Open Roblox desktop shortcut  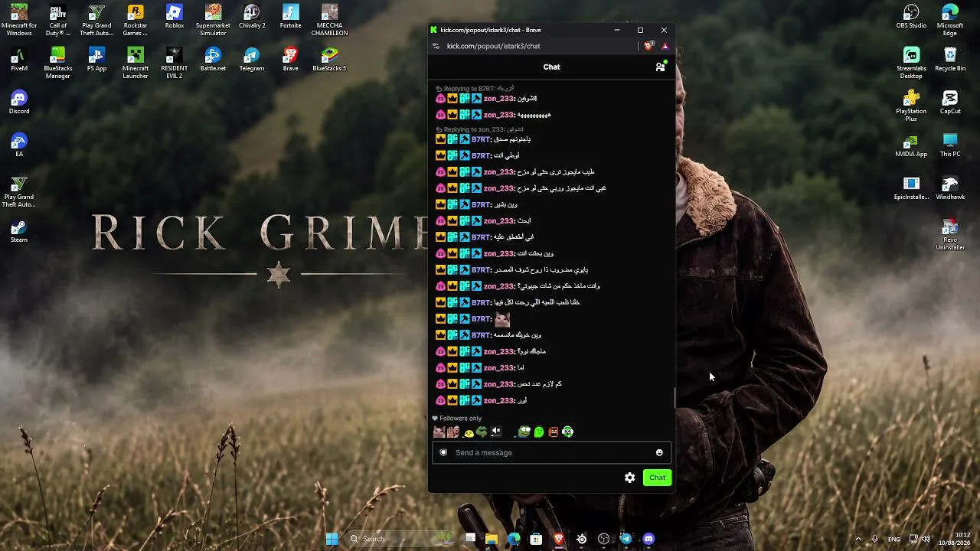[x=175, y=17]
